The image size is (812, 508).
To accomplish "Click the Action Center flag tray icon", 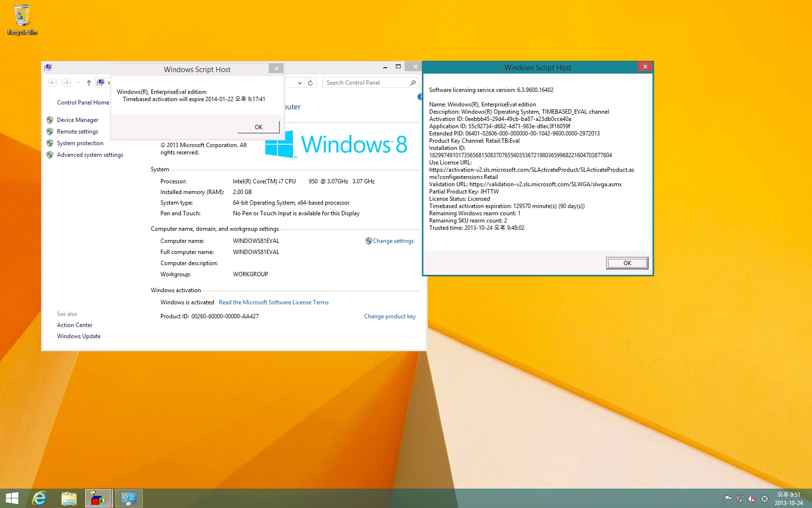I will click(728, 499).
